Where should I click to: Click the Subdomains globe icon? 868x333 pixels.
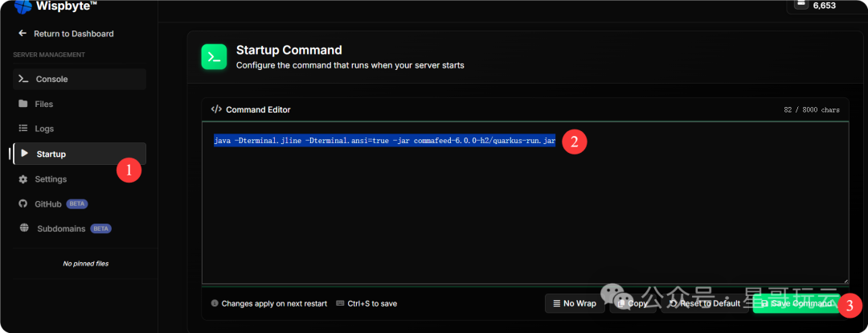pyautogui.click(x=23, y=228)
